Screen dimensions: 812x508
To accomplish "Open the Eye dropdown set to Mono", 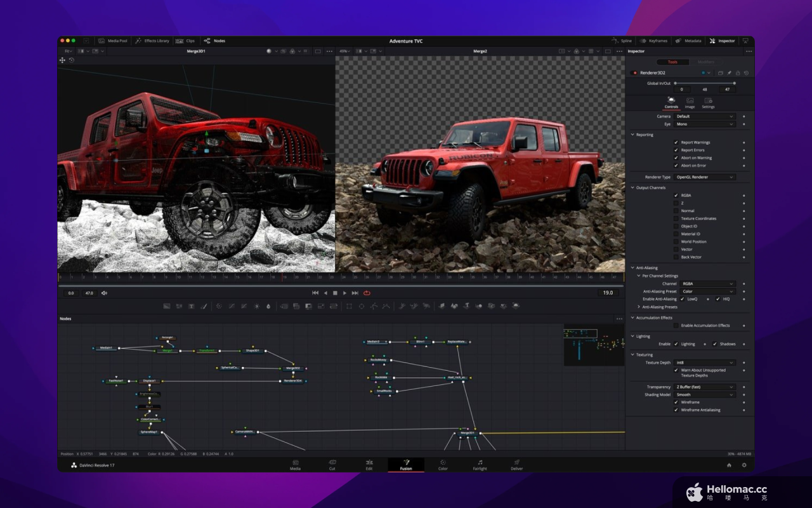I will (x=705, y=124).
